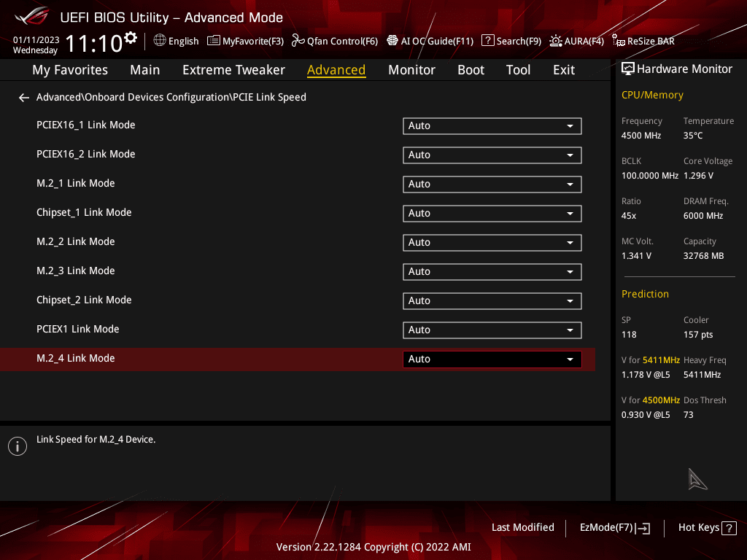
Task: Expand M.2_3 Link Mode dropdown
Action: pos(492,272)
